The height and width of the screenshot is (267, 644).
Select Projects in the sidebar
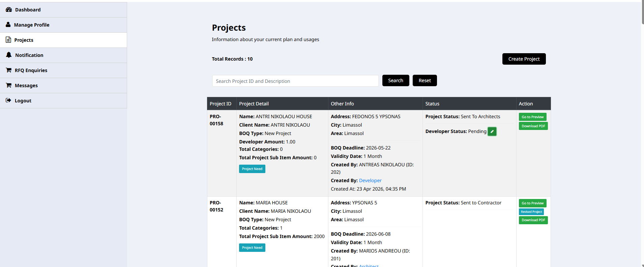click(x=63, y=40)
